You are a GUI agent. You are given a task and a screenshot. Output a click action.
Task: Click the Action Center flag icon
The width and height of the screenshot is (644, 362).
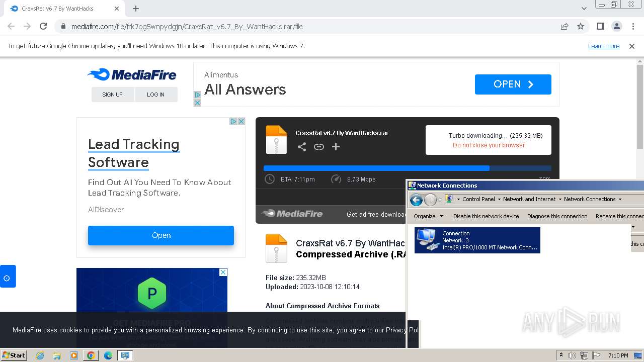[596, 355]
